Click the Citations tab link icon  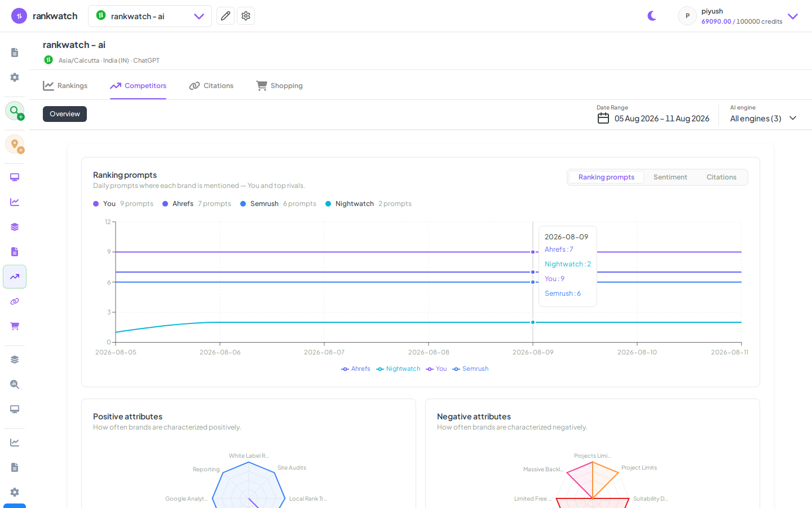pyautogui.click(x=195, y=86)
